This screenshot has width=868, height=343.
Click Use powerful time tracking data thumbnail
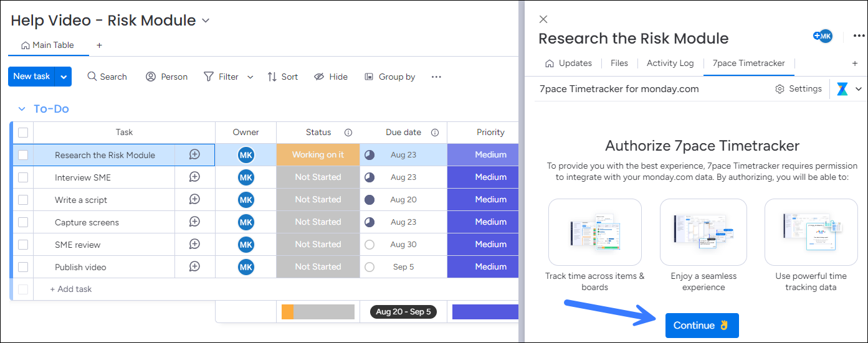pos(811,232)
